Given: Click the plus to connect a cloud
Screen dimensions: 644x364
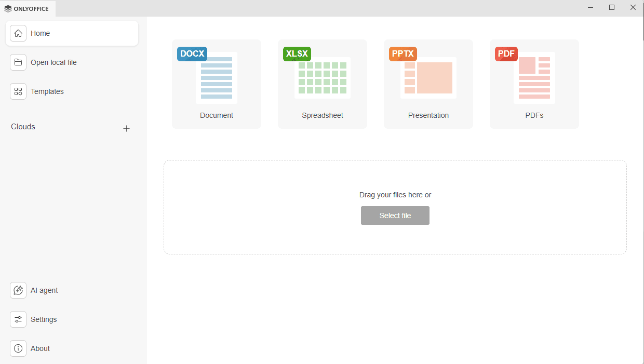Looking at the screenshot, I should [126, 128].
